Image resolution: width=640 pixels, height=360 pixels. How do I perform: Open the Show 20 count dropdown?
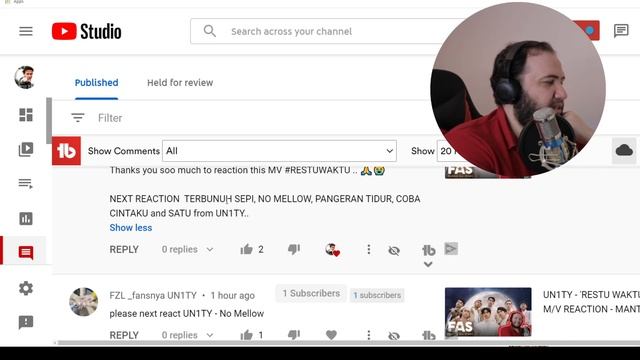coord(447,151)
